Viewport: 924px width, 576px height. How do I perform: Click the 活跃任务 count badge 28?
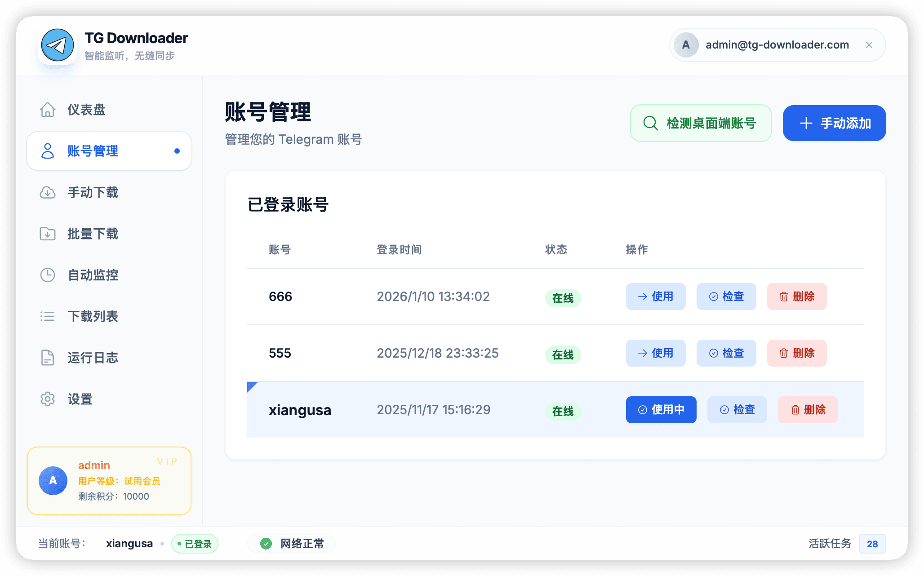click(872, 543)
